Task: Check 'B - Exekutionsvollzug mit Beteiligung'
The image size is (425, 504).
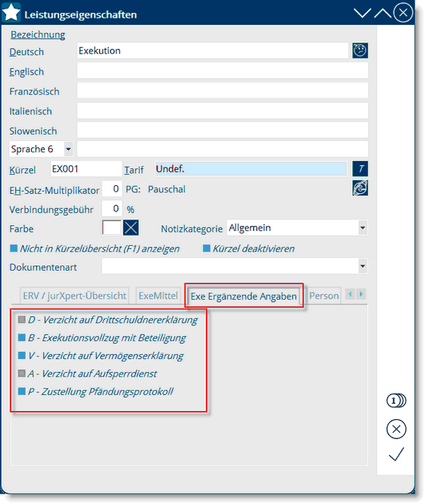Action: point(22,337)
